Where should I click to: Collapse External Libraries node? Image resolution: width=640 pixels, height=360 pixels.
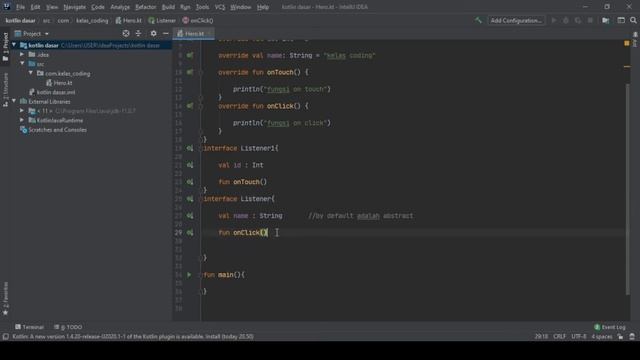14,101
